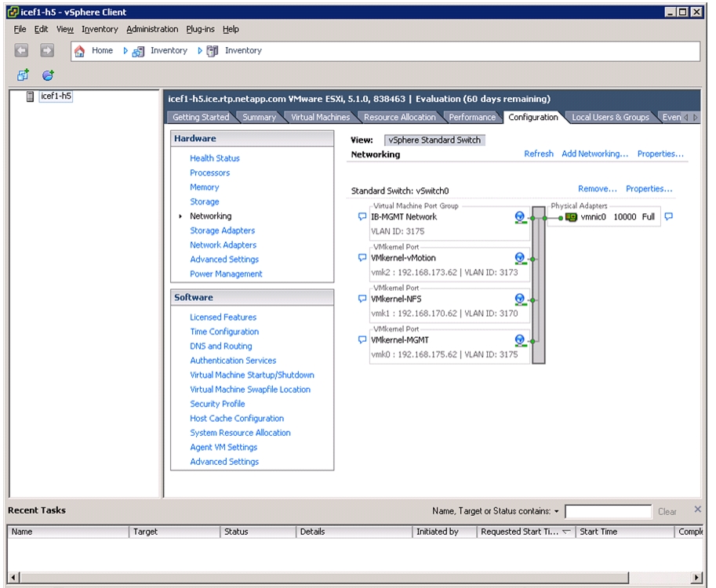Screen dimensions: 716x588
Task: Click the Status column header
Action: click(258, 532)
